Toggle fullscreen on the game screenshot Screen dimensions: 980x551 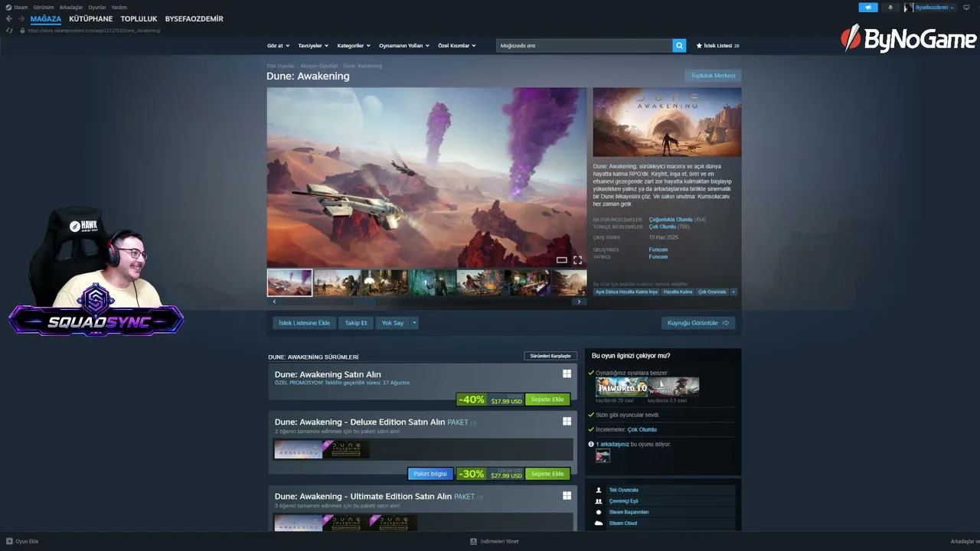click(x=577, y=260)
